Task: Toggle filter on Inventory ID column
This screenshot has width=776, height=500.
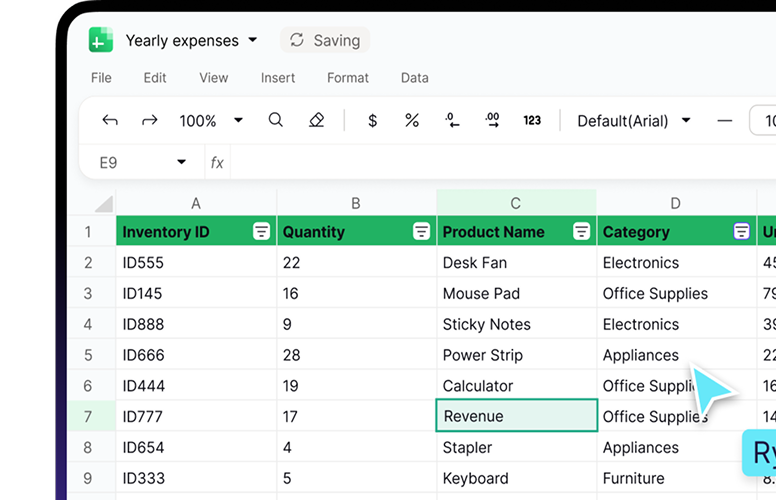Action: pos(261,232)
